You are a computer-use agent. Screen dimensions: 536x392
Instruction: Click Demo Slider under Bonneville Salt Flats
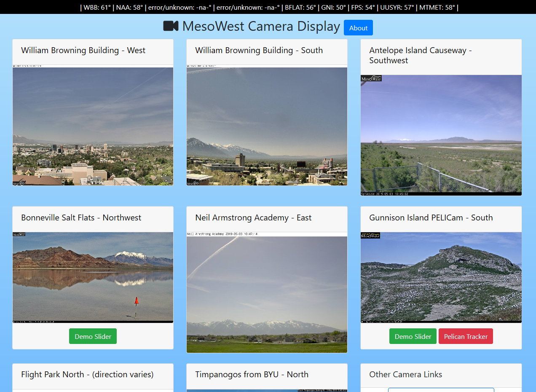pos(93,336)
